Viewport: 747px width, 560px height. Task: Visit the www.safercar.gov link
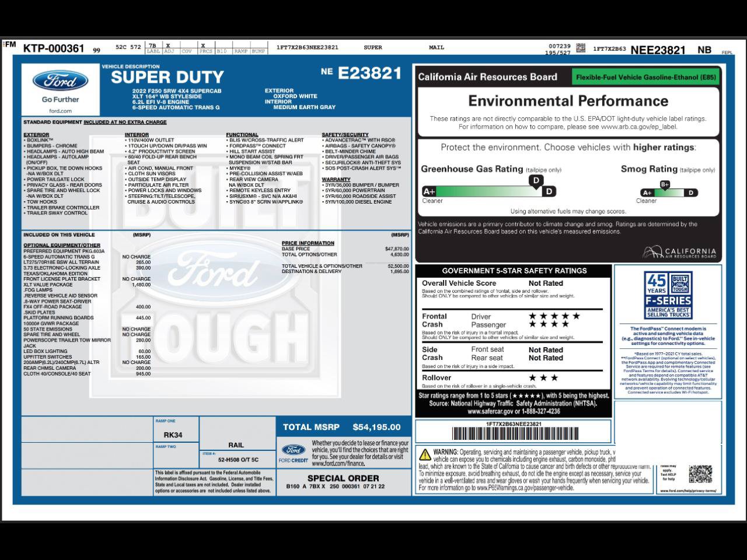coord(490,411)
